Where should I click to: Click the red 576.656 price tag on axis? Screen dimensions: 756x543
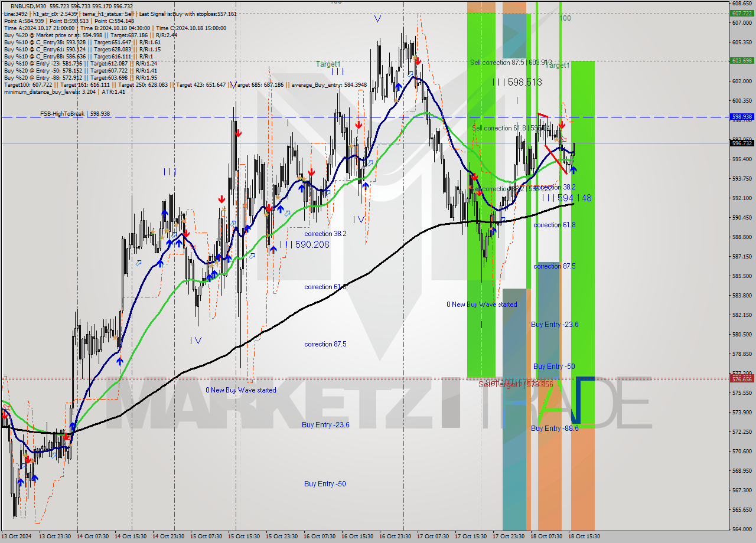pyautogui.click(x=741, y=378)
